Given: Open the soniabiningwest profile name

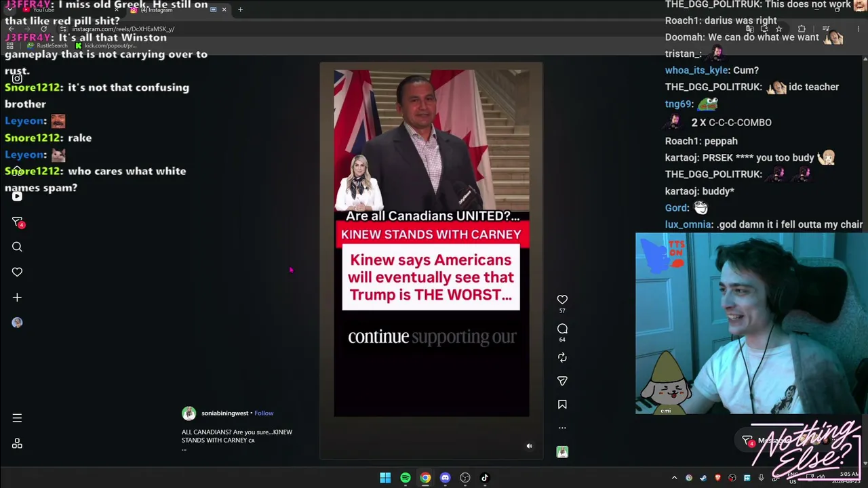Looking at the screenshot, I should pyautogui.click(x=224, y=413).
